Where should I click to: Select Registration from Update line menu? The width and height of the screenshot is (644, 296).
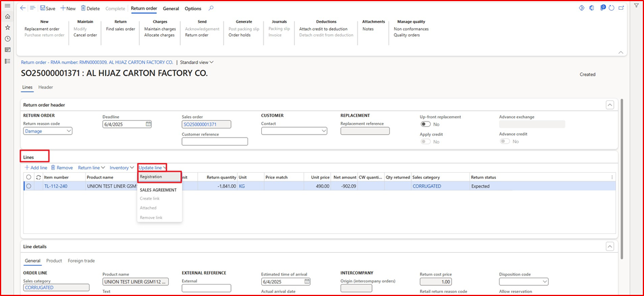click(152, 177)
